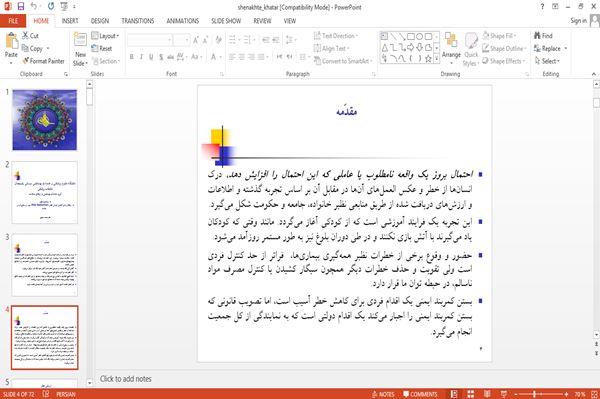Activate the Format Painter tool
The image size is (600, 399).
pyautogui.click(x=43, y=61)
